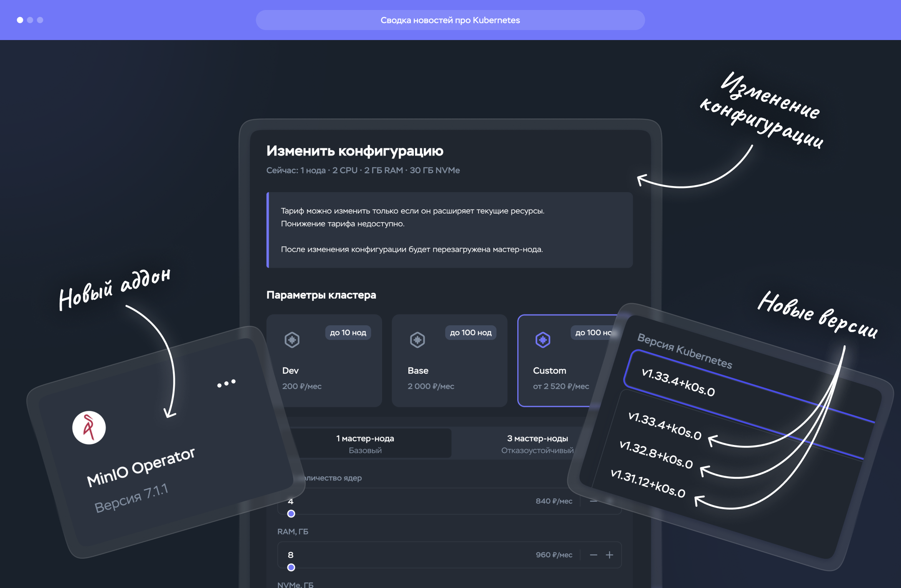Click minus stepper in RAM field
This screenshot has width=901, height=588.
click(594, 555)
